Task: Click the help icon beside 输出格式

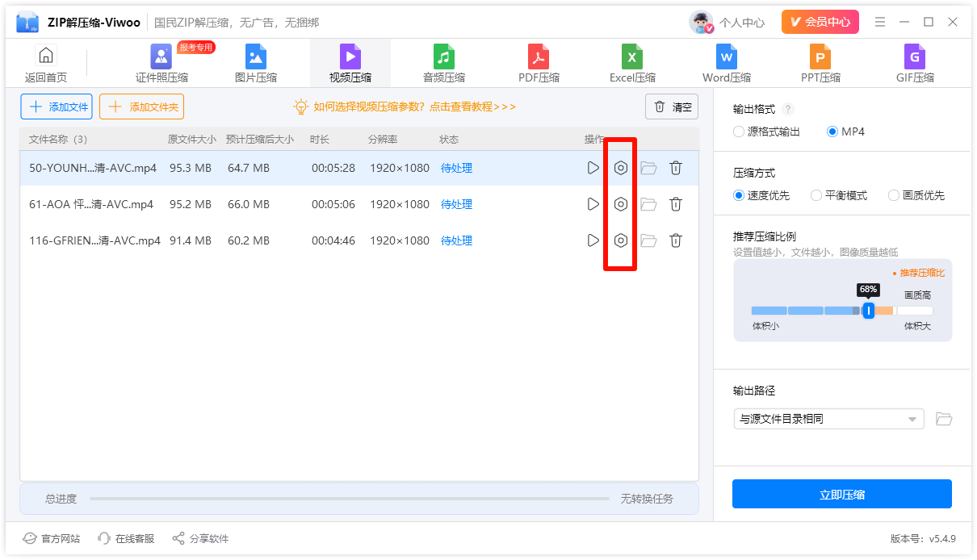Action: click(x=788, y=109)
